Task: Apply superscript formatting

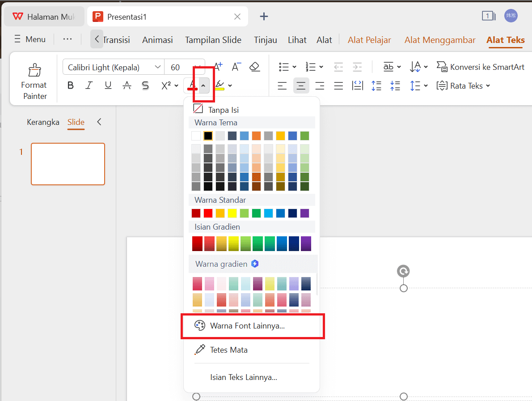Action: click(x=166, y=85)
